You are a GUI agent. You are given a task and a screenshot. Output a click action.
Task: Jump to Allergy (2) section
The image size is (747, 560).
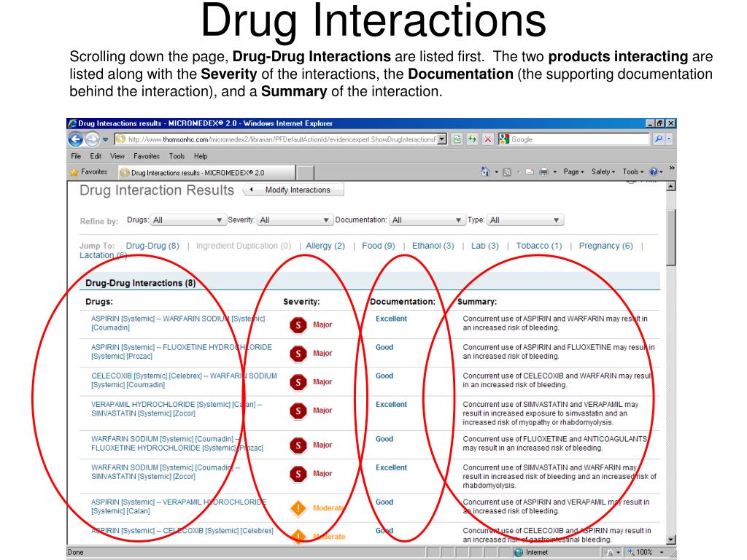[x=325, y=246]
